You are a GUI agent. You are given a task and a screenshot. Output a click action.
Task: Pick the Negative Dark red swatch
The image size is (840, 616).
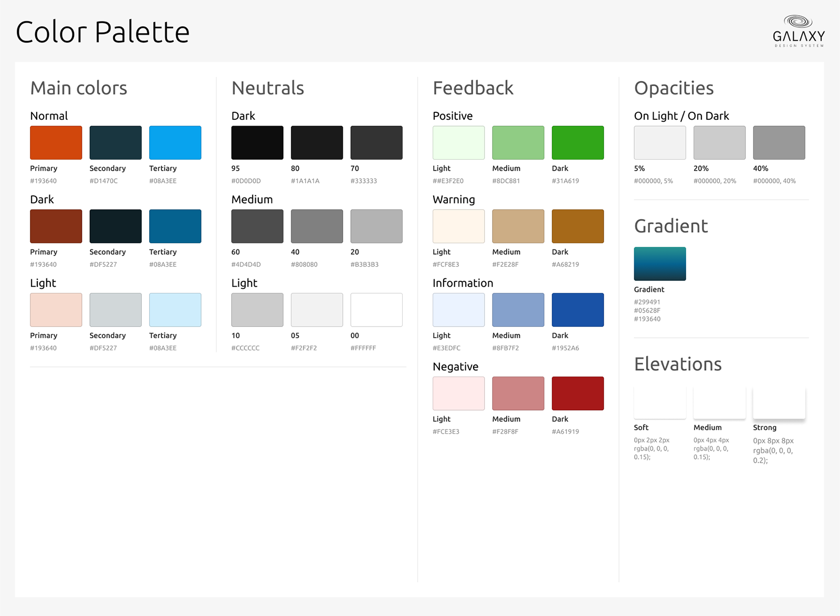point(577,393)
